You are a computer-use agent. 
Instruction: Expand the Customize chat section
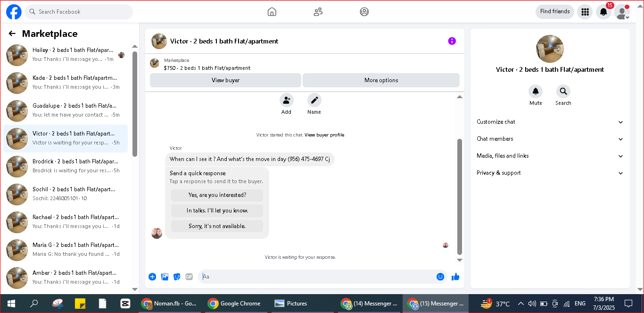coord(550,122)
